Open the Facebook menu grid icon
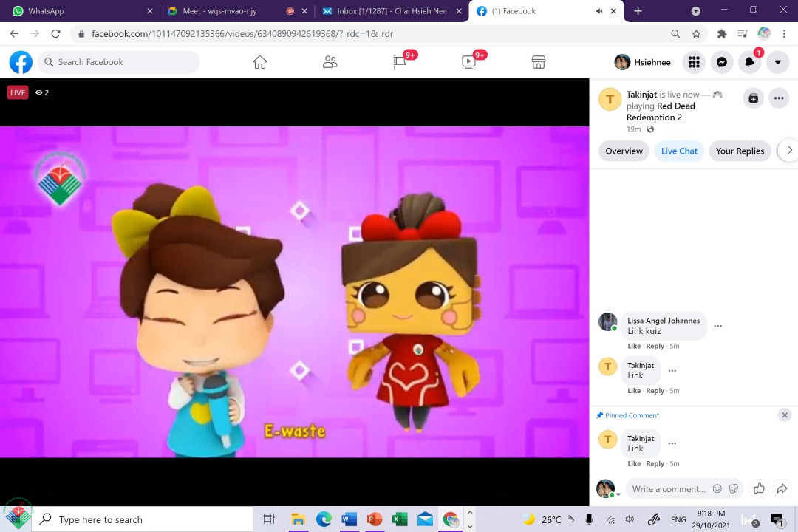The width and height of the screenshot is (798, 532). point(694,62)
